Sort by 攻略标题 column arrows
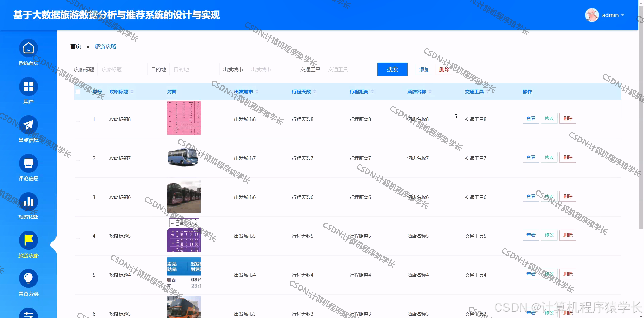The height and width of the screenshot is (318, 644). point(132,92)
